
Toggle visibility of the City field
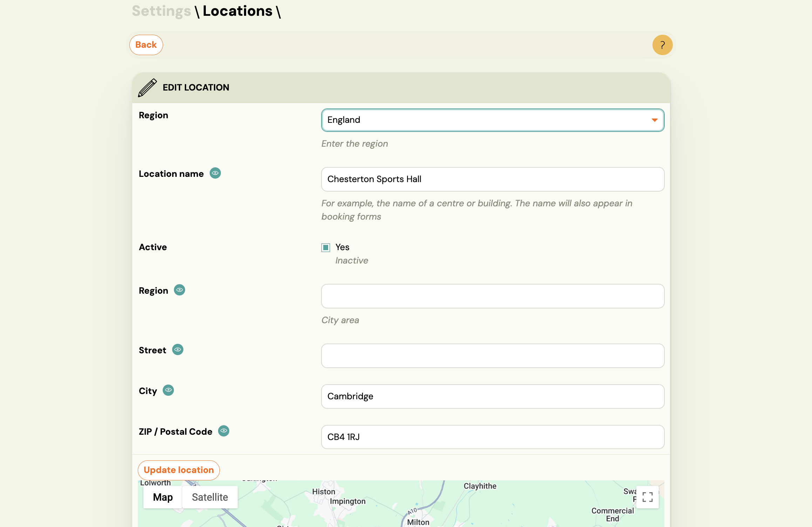pyautogui.click(x=168, y=390)
